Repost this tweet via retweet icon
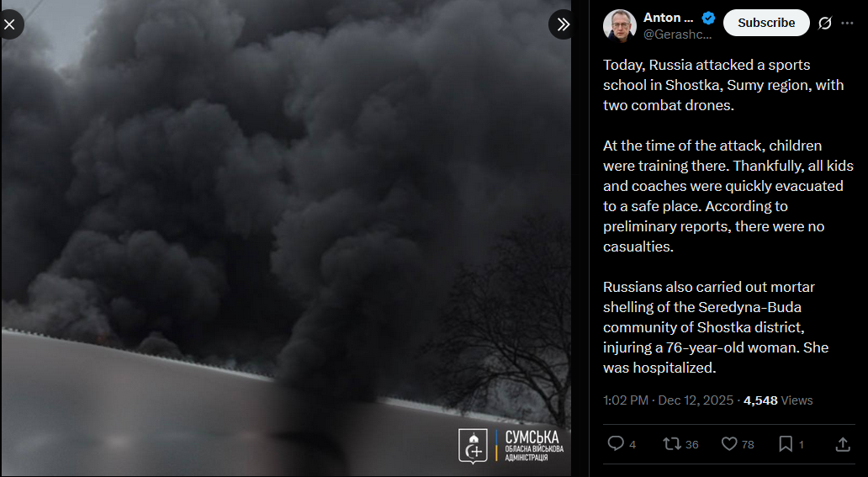Image resolution: width=868 pixels, height=477 pixels. tap(672, 443)
